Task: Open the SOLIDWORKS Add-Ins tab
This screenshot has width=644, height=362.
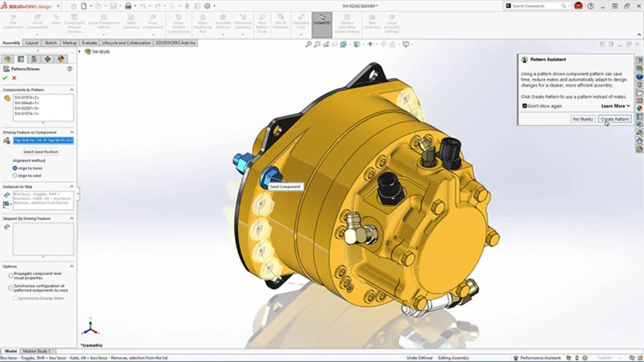Action: 175,43
